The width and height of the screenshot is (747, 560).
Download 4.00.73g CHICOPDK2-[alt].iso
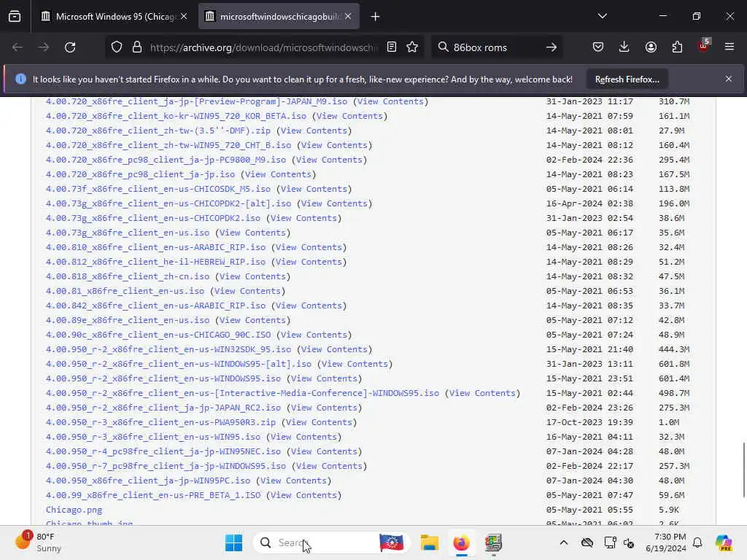click(x=169, y=203)
